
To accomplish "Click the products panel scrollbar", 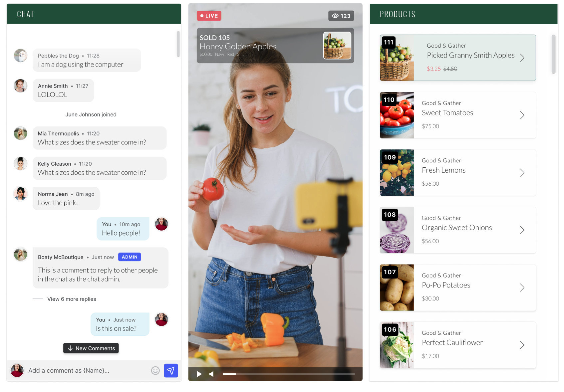I will 553,54.
